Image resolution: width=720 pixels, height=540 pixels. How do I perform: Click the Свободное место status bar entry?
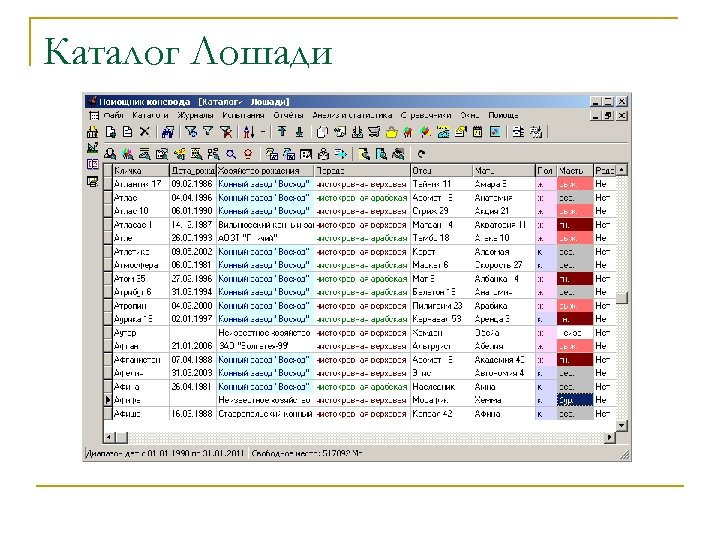(307, 453)
